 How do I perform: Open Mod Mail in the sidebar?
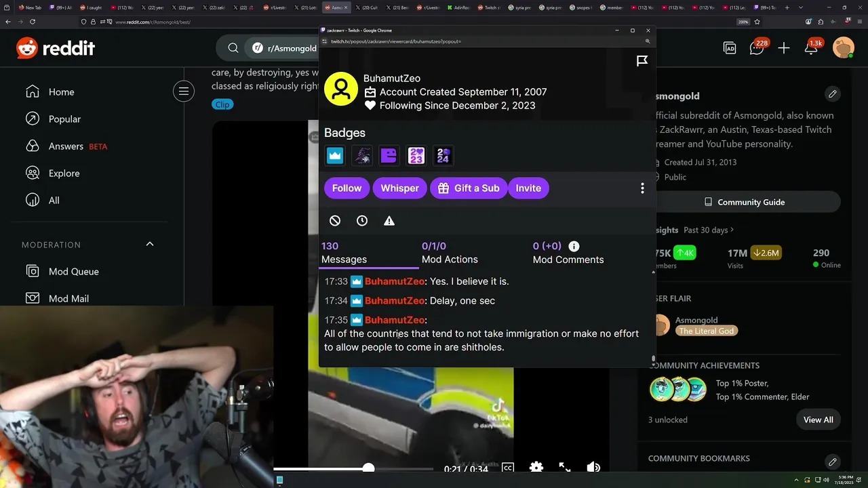click(x=68, y=298)
